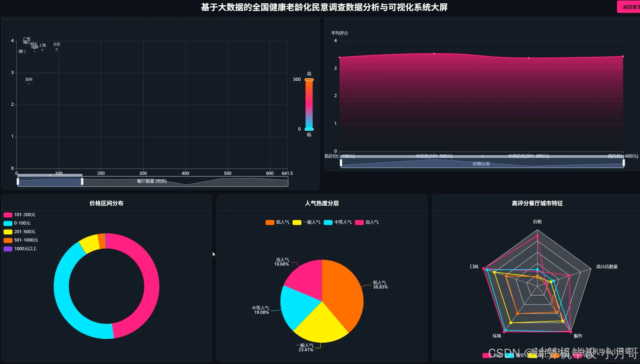Toggle 高人气 legend marker
640x364 pixels.
click(x=359, y=222)
